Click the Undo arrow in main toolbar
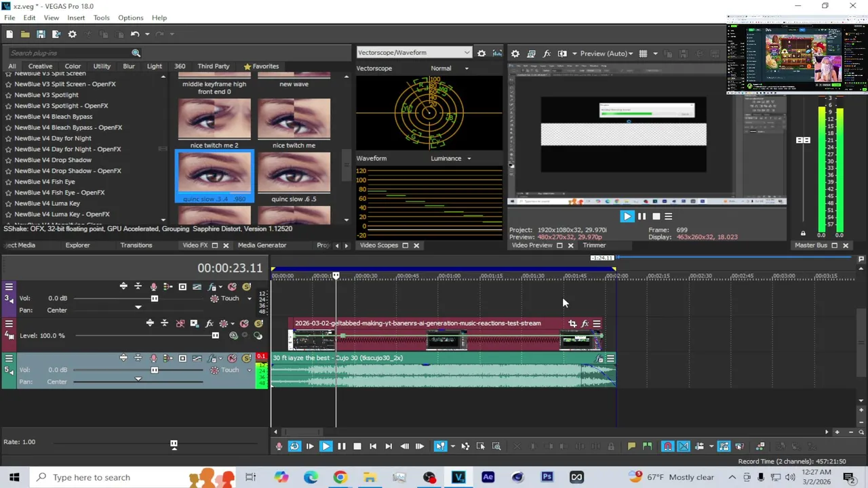The width and height of the screenshot is (868, 488). 135,34
